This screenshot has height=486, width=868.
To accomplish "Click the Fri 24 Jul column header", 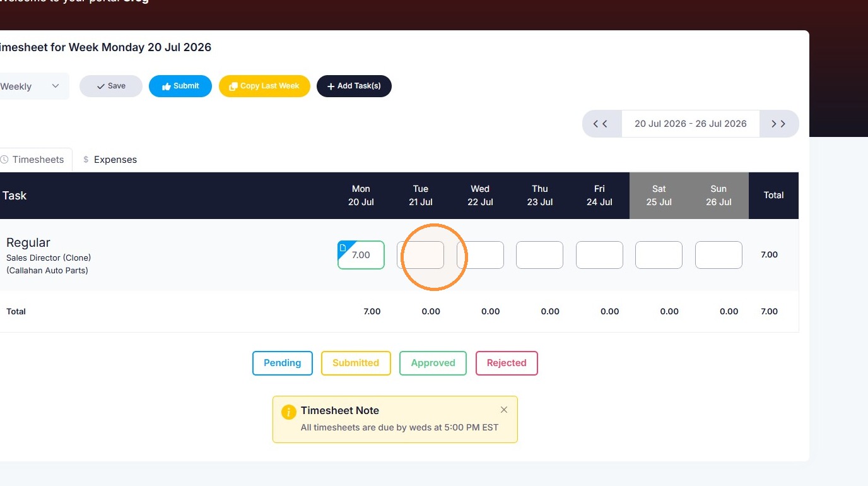I will point(599,196).
